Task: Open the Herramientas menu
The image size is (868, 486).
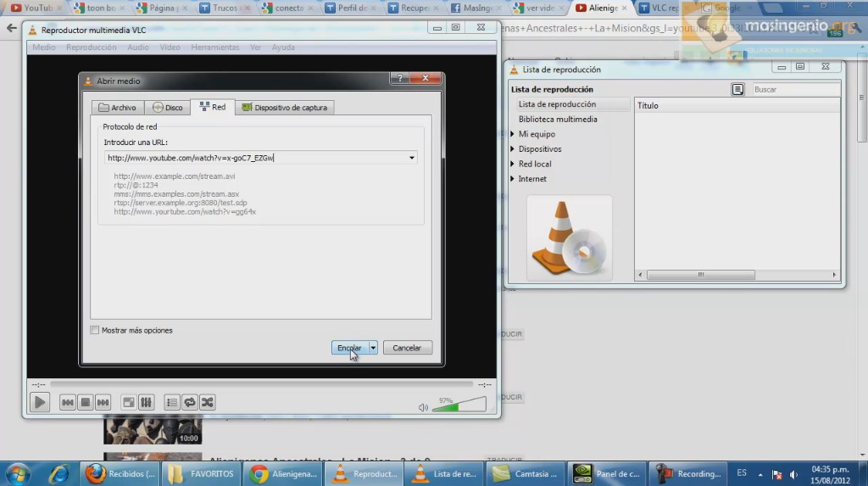Action: tap(215, 47)
